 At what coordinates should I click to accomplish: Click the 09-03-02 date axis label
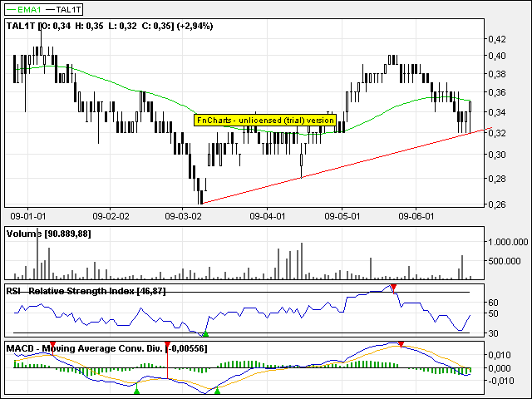(x=183, y=216)
